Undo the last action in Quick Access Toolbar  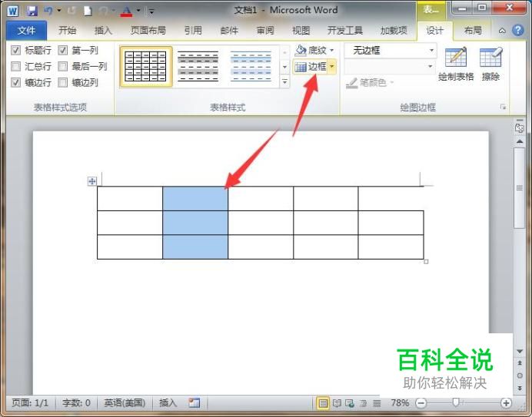coord(48,11)
